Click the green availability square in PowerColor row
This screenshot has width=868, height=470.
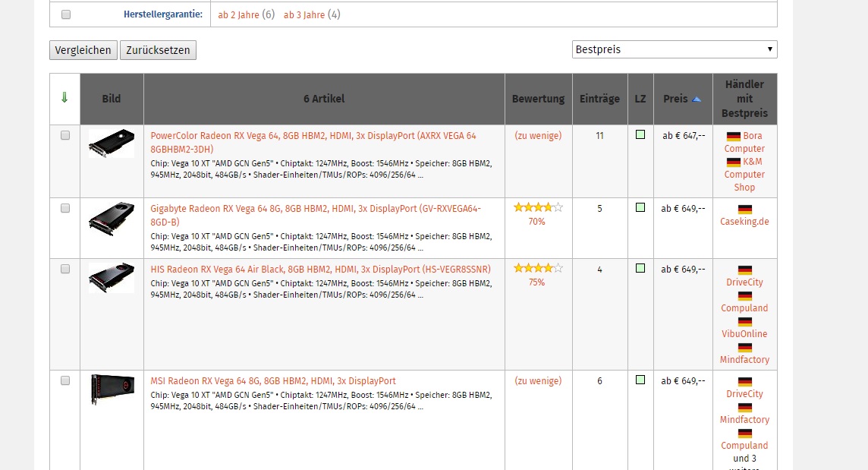point(640,134)
